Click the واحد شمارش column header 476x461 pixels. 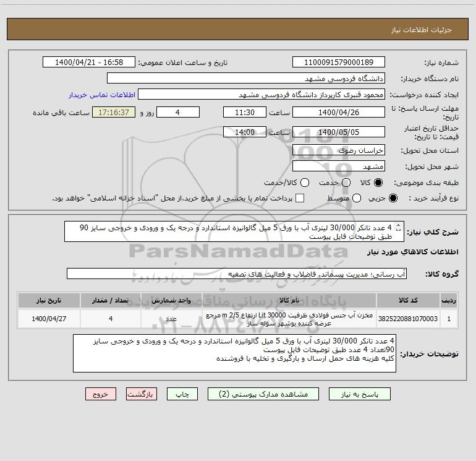click(171, 300)
